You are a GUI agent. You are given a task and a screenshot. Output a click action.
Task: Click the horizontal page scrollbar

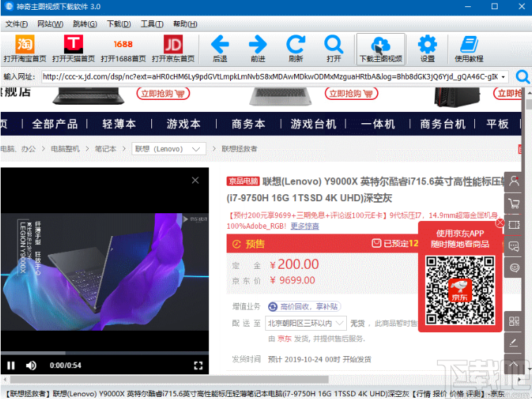[169, 379]
